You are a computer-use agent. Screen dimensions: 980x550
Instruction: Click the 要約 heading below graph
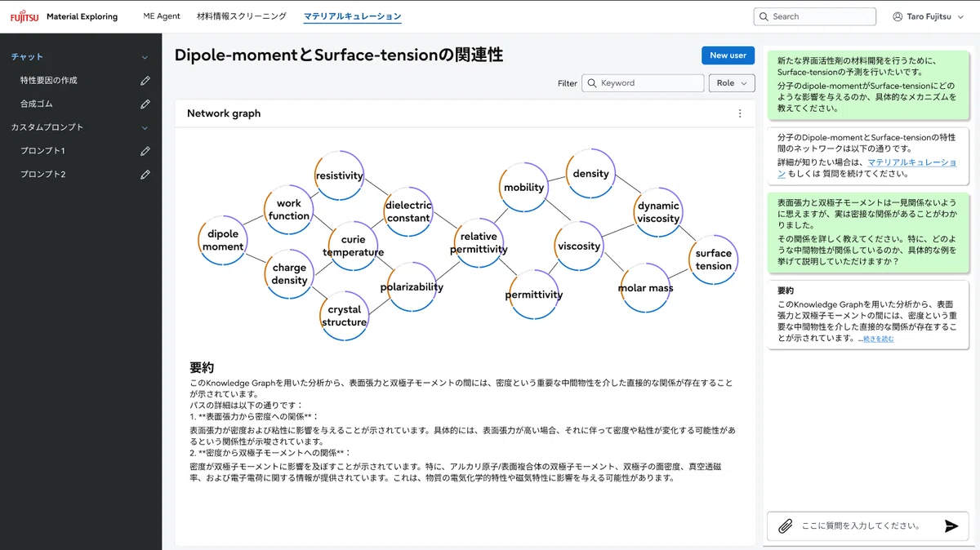coord(202,368)
